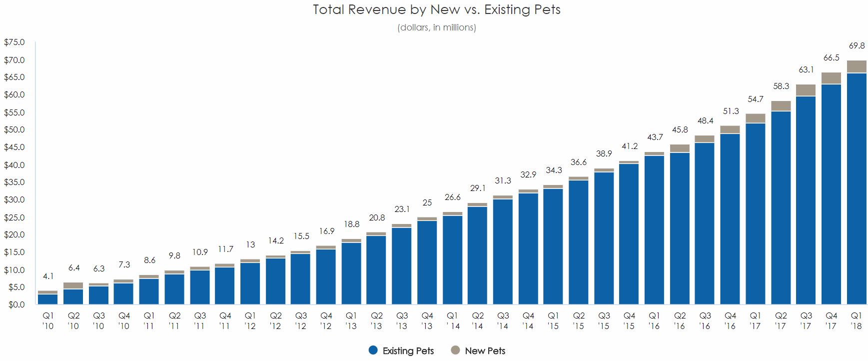
Task: Click the 34.3 data label
Action: coord(554,170)
